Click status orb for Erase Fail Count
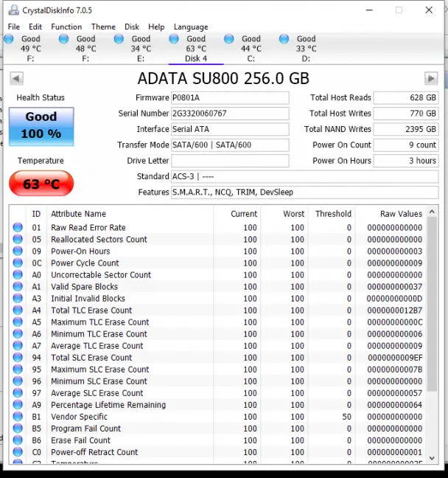 pyautogui.click(x=18, y=440)
